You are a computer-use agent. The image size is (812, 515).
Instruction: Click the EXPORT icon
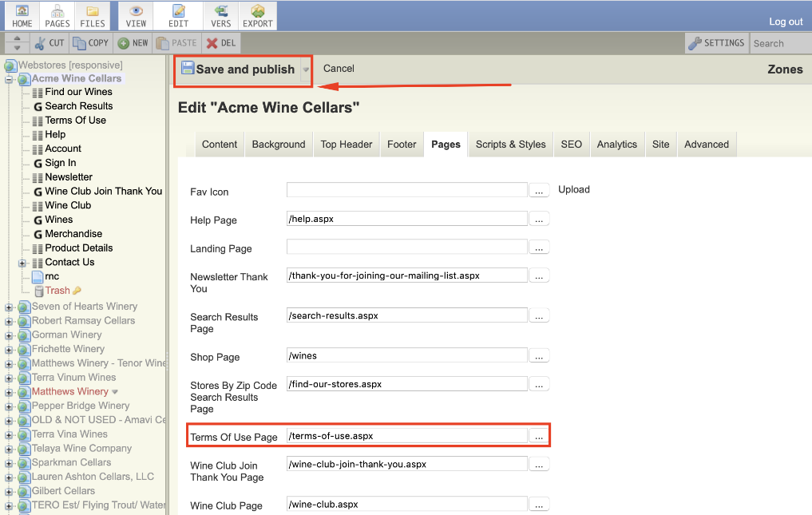coord(257,16)
